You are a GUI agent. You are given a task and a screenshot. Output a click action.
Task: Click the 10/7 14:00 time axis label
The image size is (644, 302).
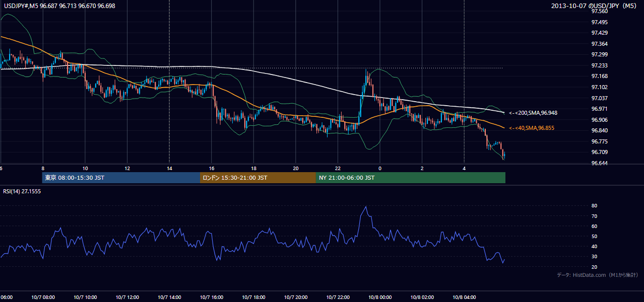(169, 297)
